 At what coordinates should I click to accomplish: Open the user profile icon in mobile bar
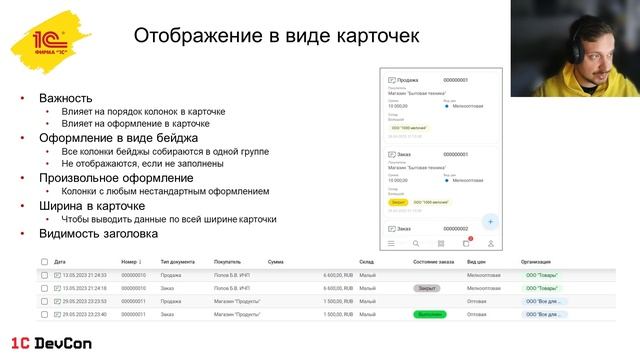491,244
